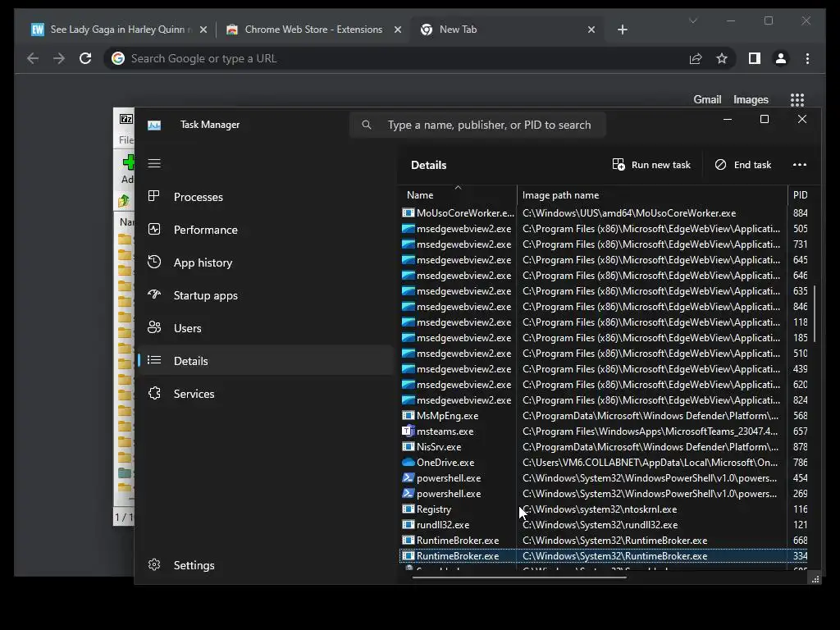
Task: Click the App history clock icon
Action: [154, 262]
